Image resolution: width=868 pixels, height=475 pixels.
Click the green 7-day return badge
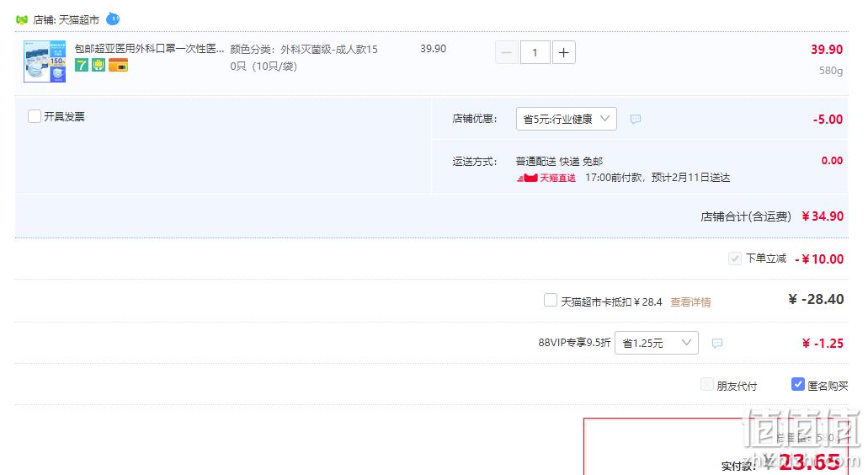(82, 66)
